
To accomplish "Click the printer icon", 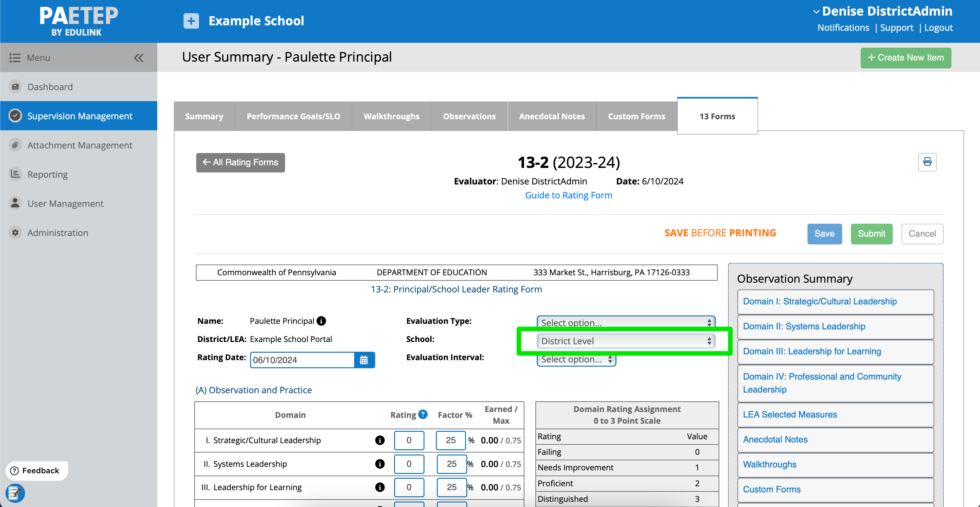I will 927,162.
